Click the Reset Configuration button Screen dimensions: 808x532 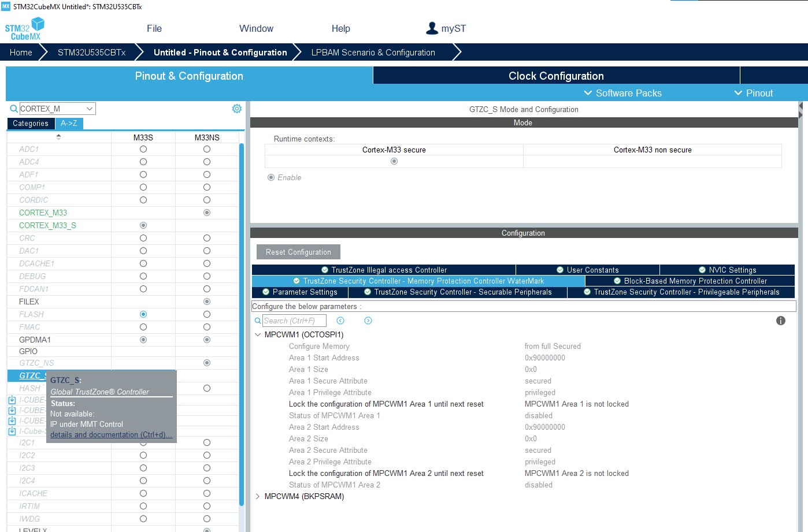click(x=298, y=252)
